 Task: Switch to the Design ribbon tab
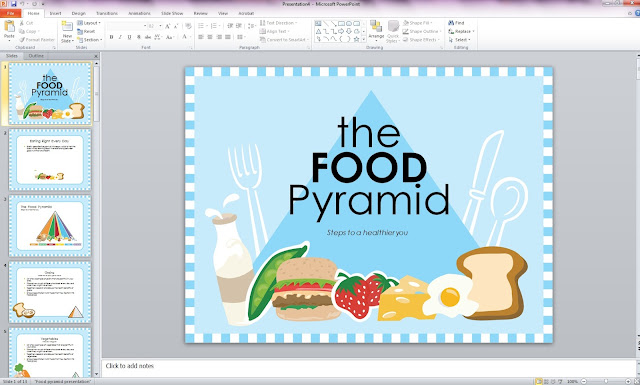point(78,13)
